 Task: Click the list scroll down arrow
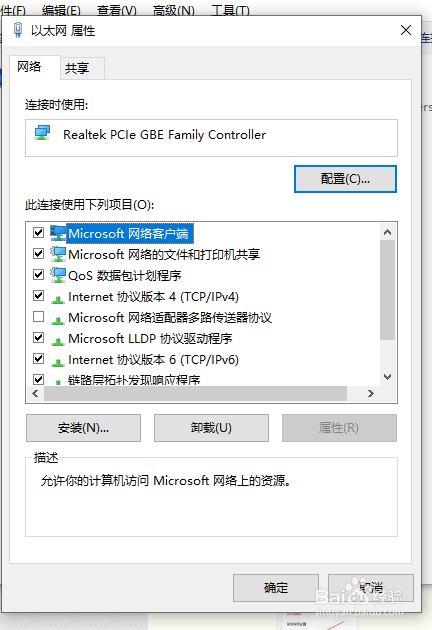click(x=387, y=377)
